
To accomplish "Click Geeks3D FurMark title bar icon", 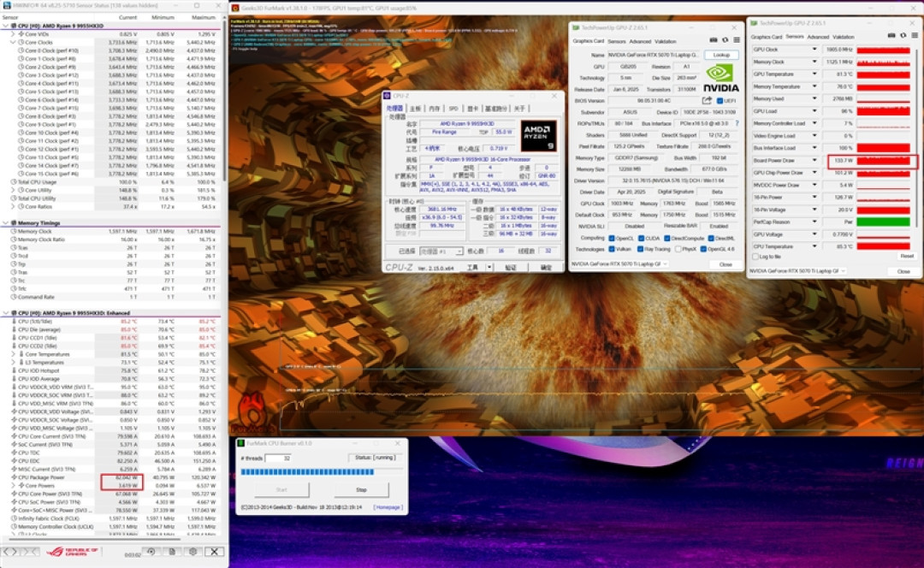I will (x=235, y=8).
